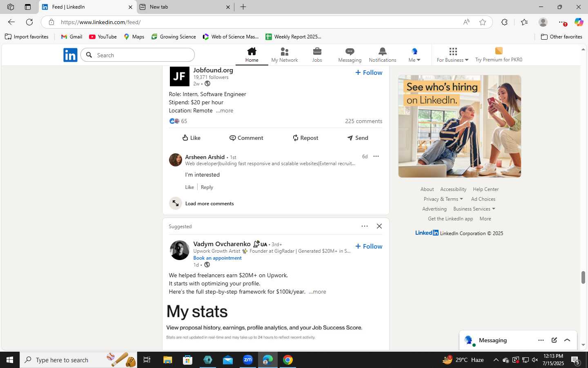The image size is (588, 368).
Task: Expand Privacy & Terms dropdown
Action: [x=443, y=199]
